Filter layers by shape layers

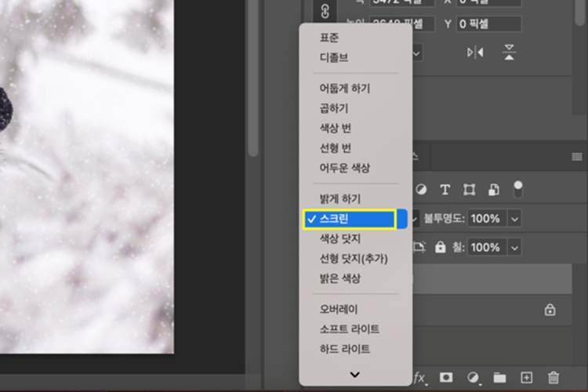(x=469, y=190)
